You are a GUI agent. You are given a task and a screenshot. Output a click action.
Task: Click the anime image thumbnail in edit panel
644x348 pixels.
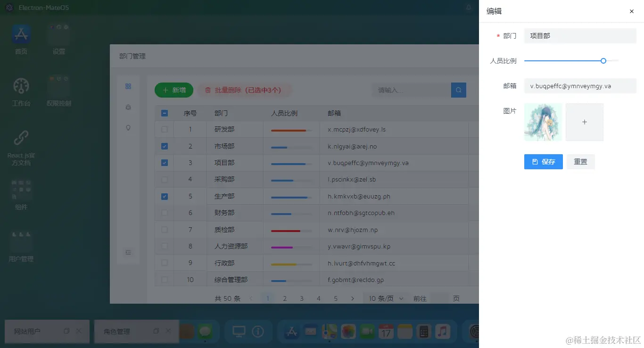543,122
